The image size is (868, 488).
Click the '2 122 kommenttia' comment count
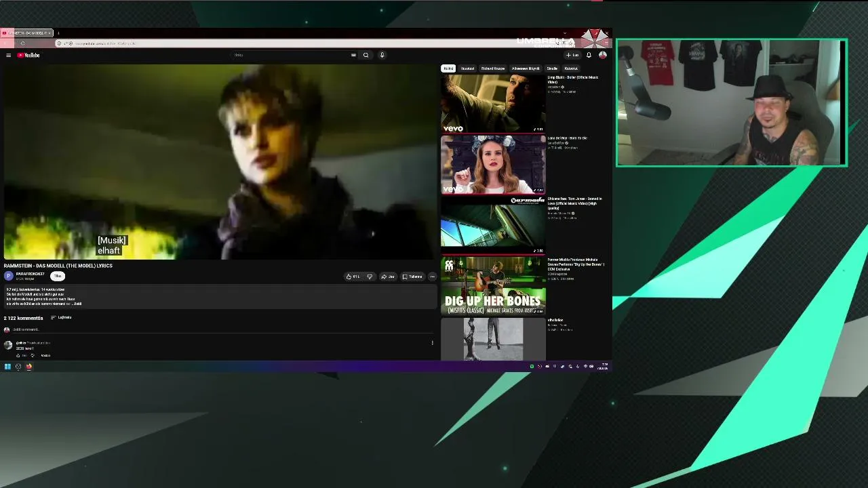pyautogui.click(x=23, y=318)
